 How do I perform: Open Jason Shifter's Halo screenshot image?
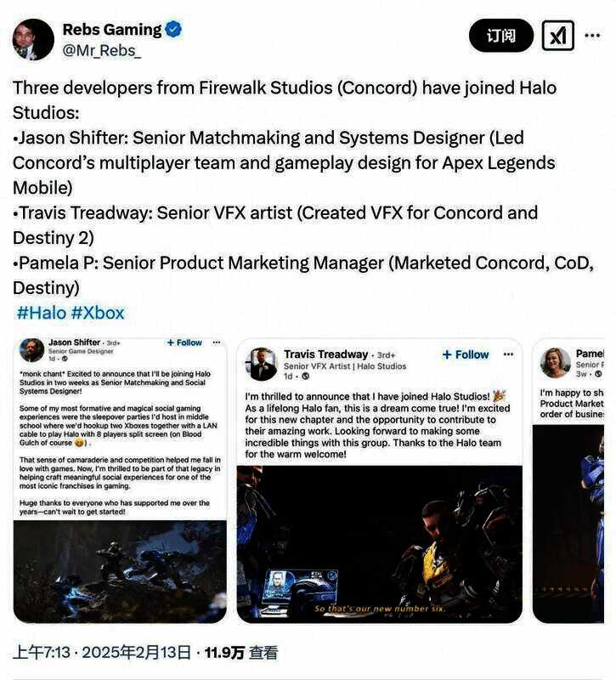click(x=120, y=571)
